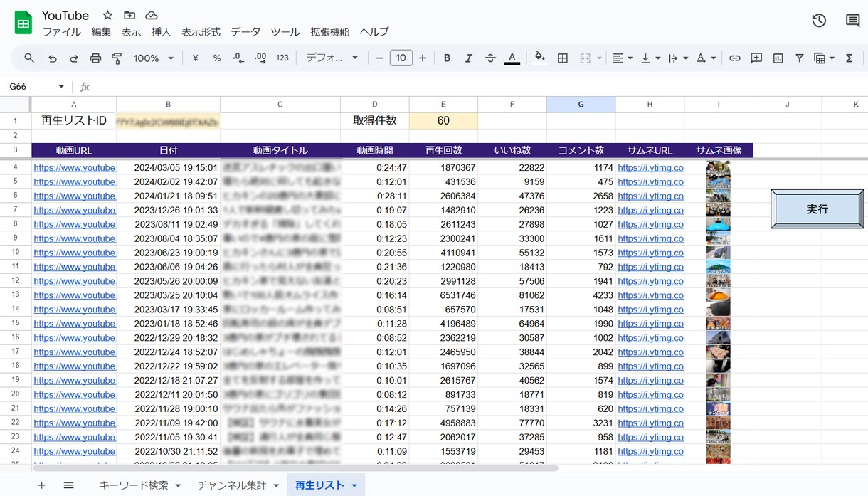Toggle strikethrough formatting
Image resolution: width=868 pixels, height=496 pixels.
point(490,58)
